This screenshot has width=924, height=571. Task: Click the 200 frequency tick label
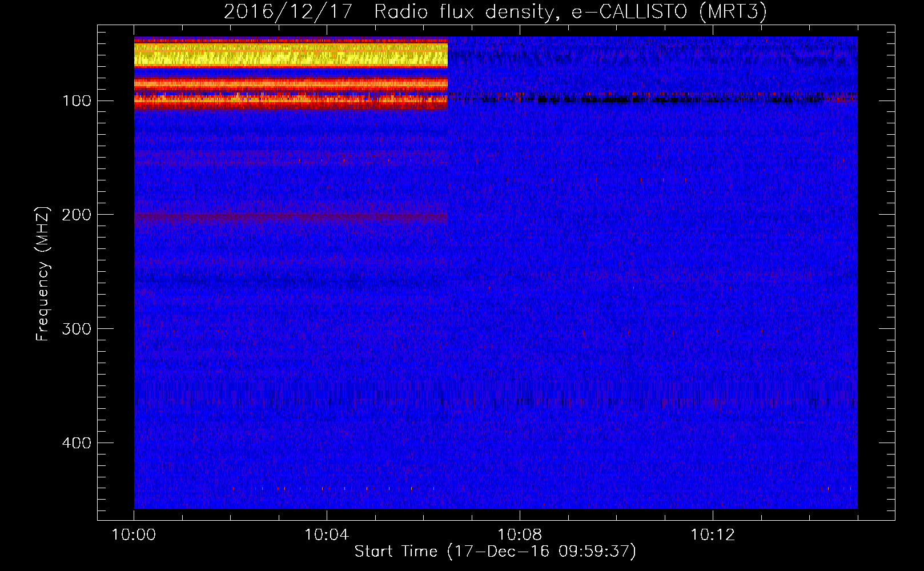coord(77,215)
